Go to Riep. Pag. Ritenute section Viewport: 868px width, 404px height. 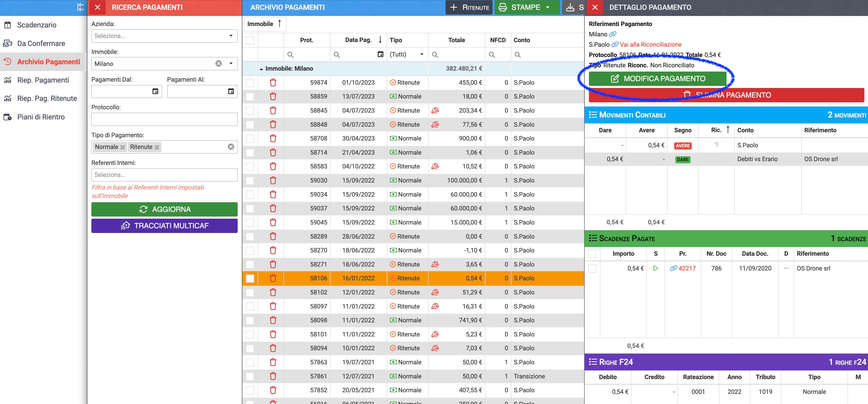47,98
